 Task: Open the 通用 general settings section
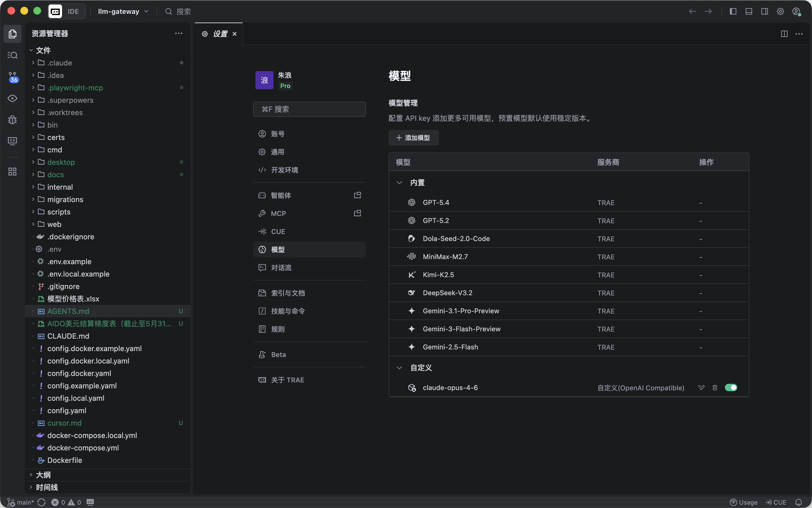[x=309, y=152]
